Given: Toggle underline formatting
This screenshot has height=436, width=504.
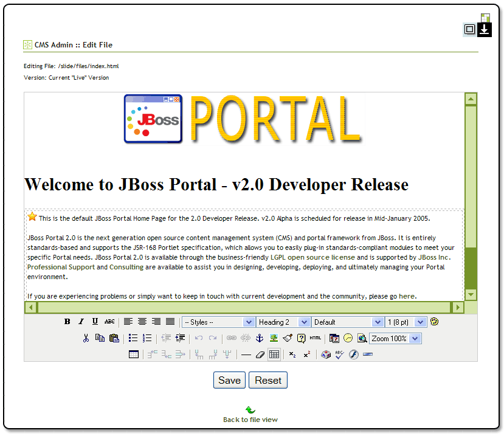Looking at the screenshot, I should [x=95, y=322].
